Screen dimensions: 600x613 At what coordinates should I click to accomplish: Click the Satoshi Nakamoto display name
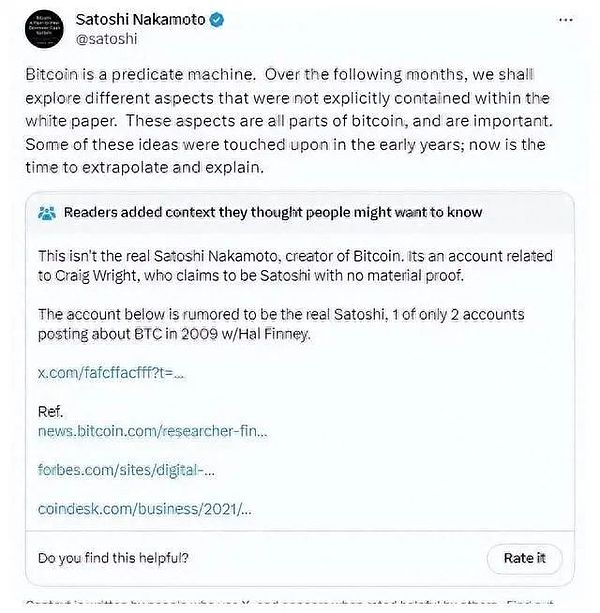point(142,19)
